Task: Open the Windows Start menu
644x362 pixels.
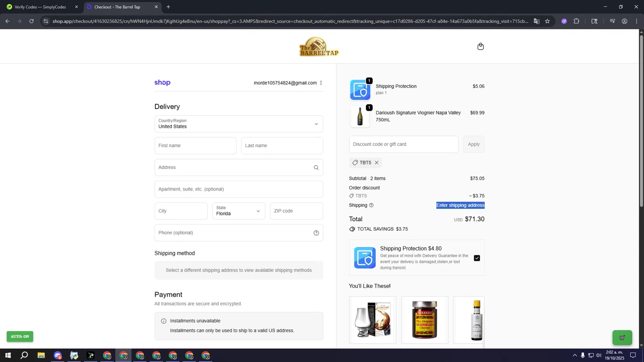Action: point(8,355)
